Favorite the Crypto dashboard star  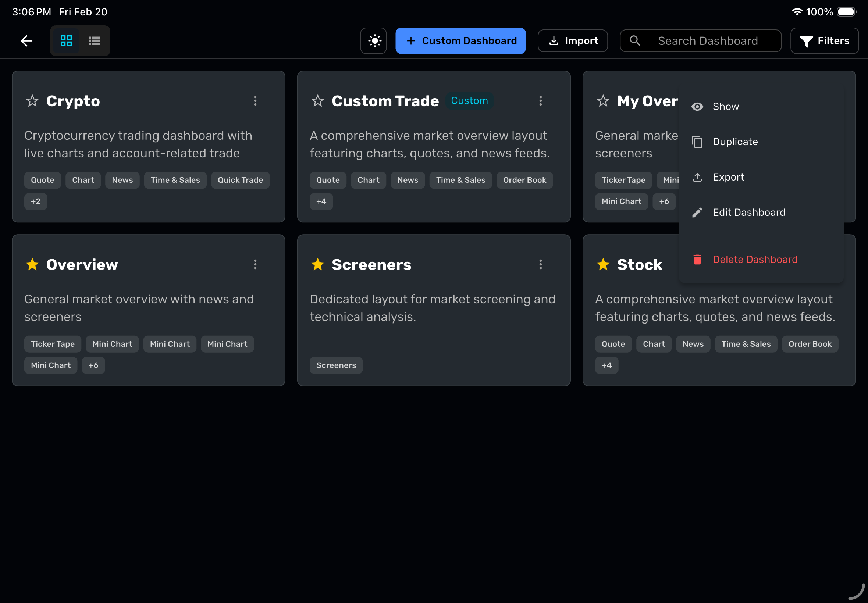(32, 101)
